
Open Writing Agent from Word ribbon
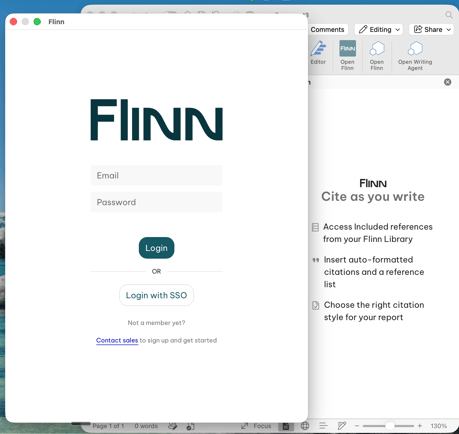coord(415,55)
